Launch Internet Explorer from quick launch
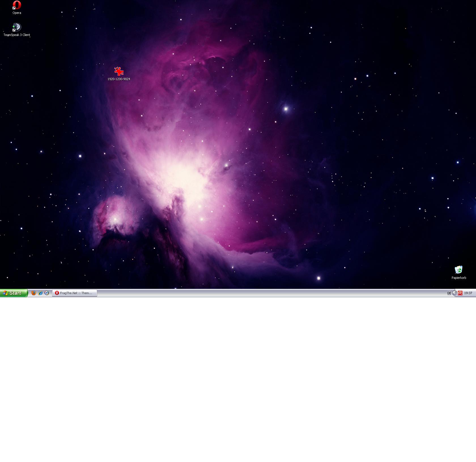 point(40,293)
